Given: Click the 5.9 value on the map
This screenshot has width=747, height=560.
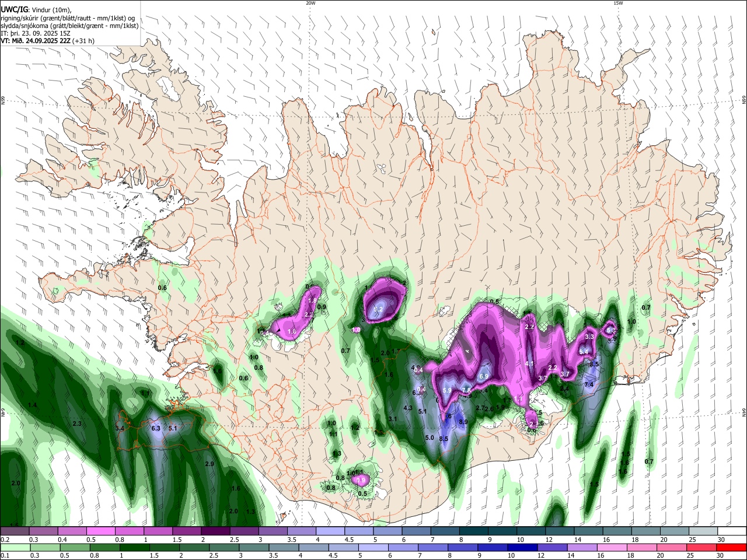Looking at the screenshot, I should tap(447, 390).
